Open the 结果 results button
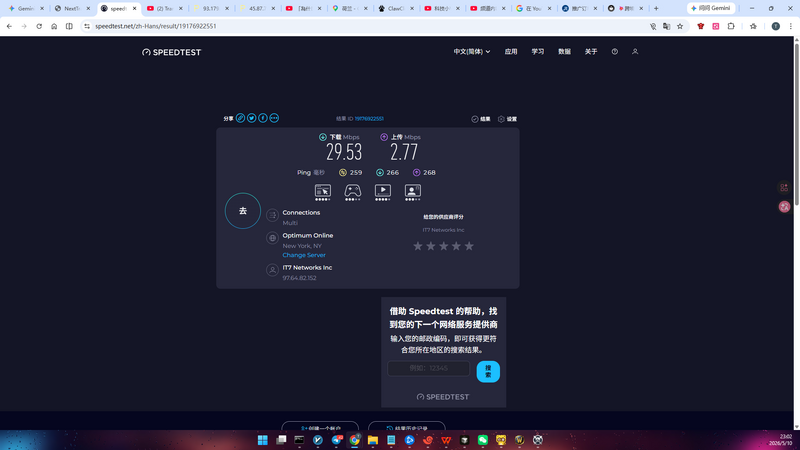 point(481,119)
